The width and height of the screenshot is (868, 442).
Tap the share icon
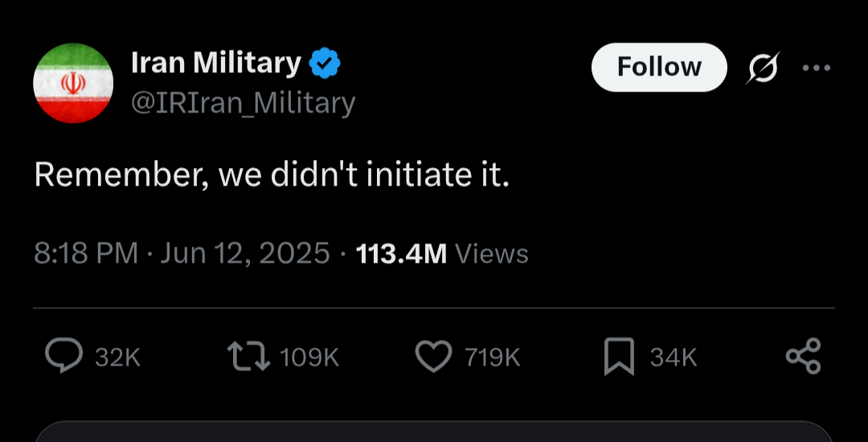click(803, 356)
